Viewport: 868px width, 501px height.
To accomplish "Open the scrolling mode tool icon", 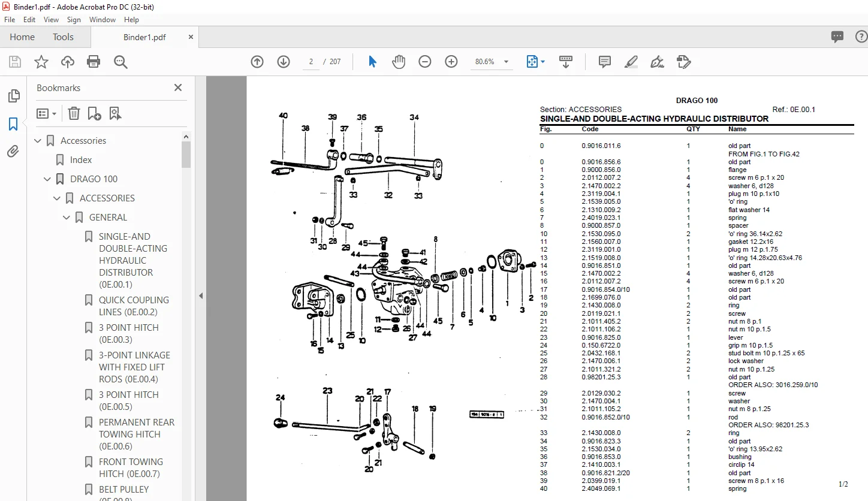I will [566, 62].
